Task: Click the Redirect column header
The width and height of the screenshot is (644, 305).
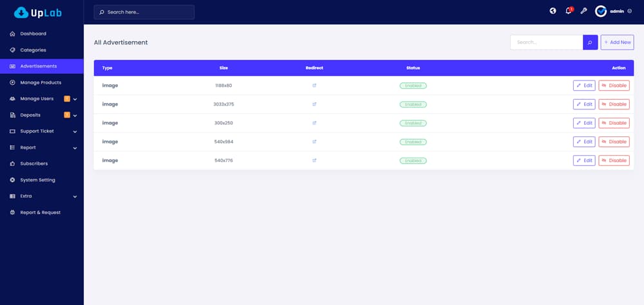Action: point(314,68)
